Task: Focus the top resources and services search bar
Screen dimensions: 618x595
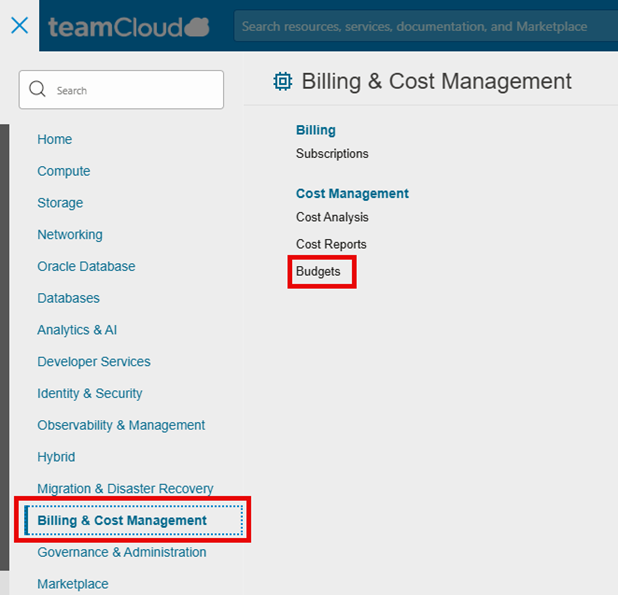Action: (426, 26)
